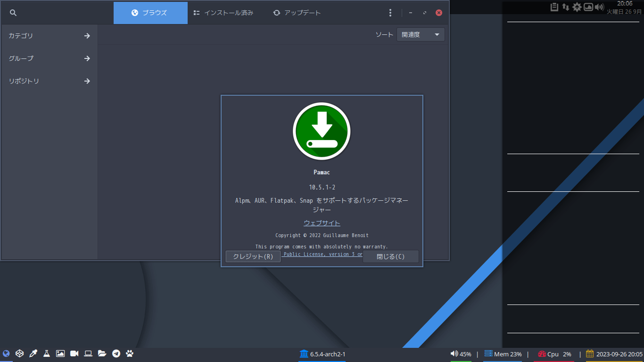The height and width of the screenshot is (362, 644).
Task: Click the ウェブサイト link in About dialog
Action: point(322,223)
